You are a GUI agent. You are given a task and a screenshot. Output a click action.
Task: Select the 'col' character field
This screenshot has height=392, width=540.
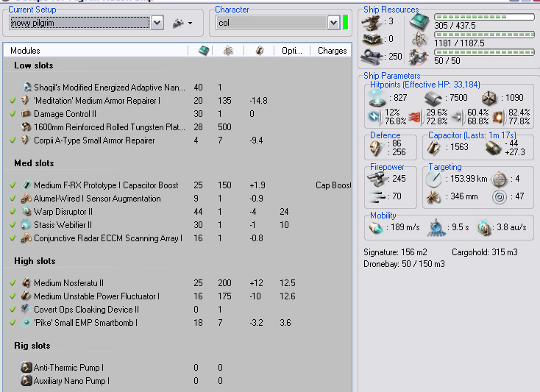271,23
